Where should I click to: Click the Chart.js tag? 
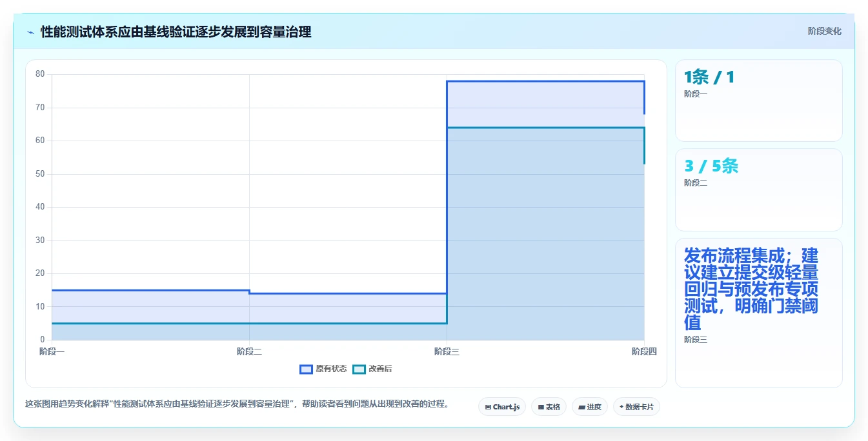502,407
